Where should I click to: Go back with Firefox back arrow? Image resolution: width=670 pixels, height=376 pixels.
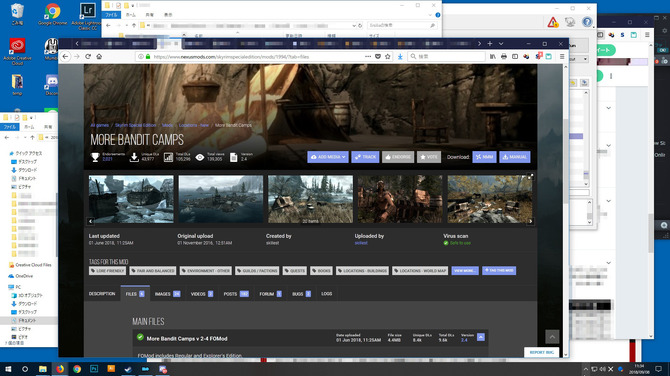click(65, 56)
